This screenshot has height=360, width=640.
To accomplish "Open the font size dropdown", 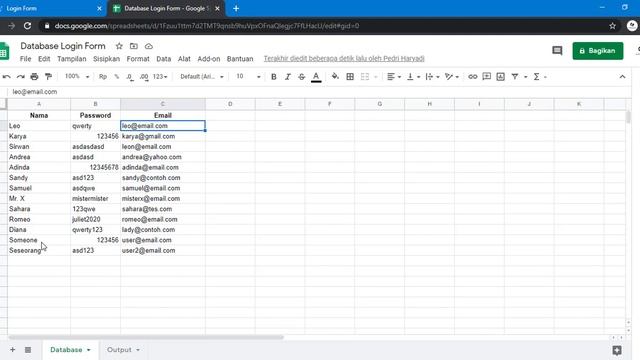I will (x=248, y=77).
